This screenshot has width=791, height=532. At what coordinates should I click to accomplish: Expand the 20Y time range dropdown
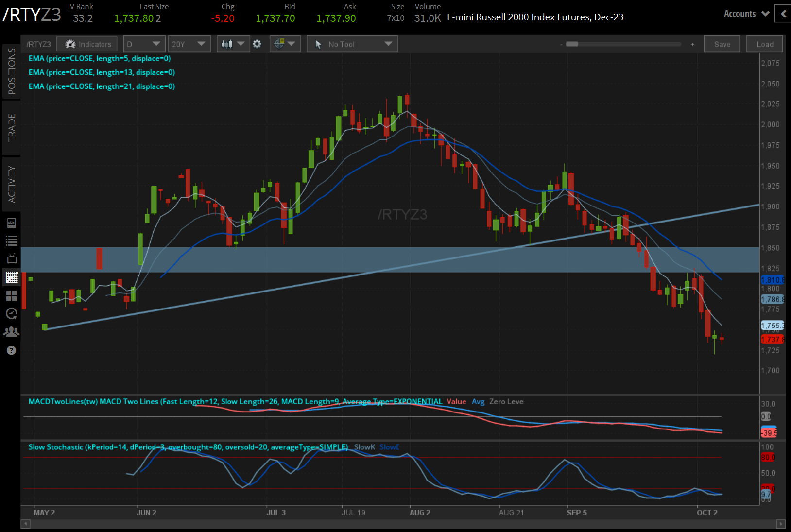pos(189,44)
